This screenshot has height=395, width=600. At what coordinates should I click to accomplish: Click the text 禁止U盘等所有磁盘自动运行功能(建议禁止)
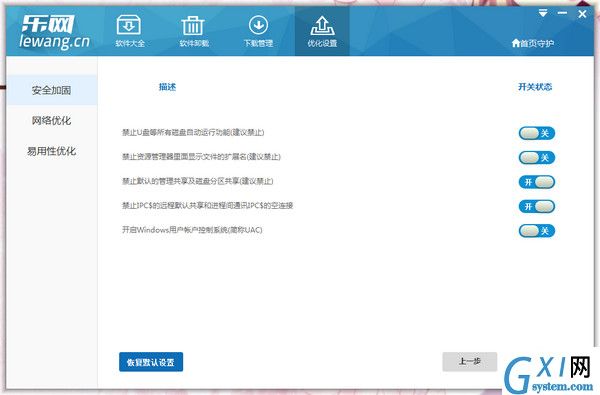point(193,132)
